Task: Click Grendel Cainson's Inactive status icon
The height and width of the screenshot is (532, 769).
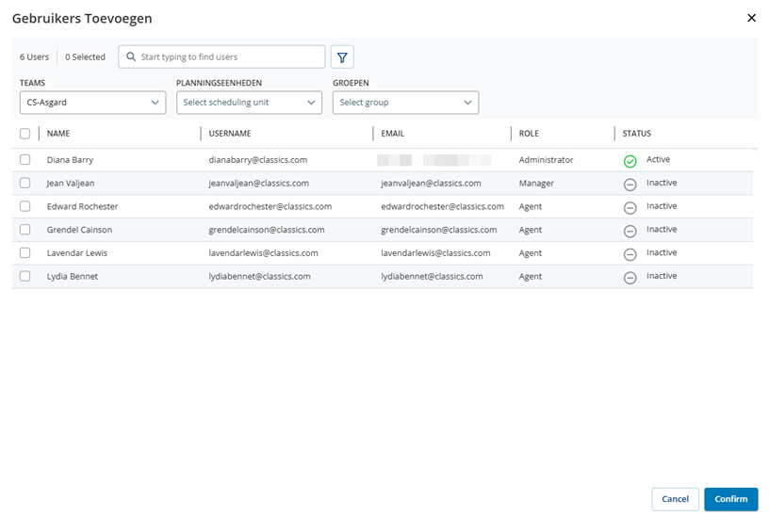Action: tap(630, 231)
